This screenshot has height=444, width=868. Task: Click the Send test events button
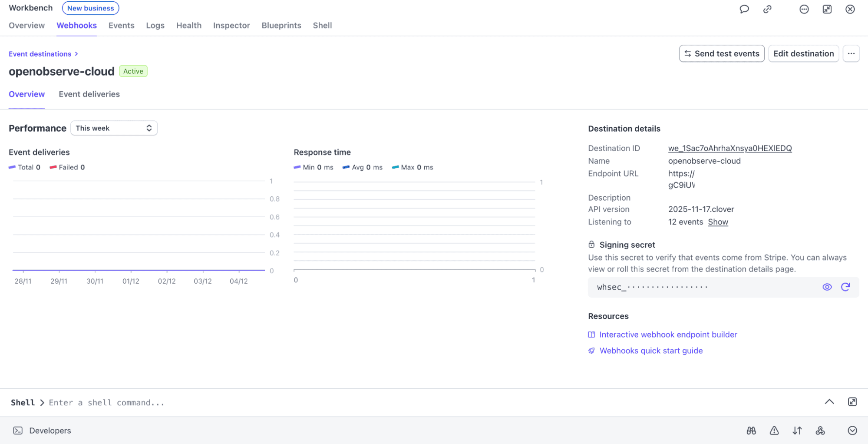(x=721, y=53)
